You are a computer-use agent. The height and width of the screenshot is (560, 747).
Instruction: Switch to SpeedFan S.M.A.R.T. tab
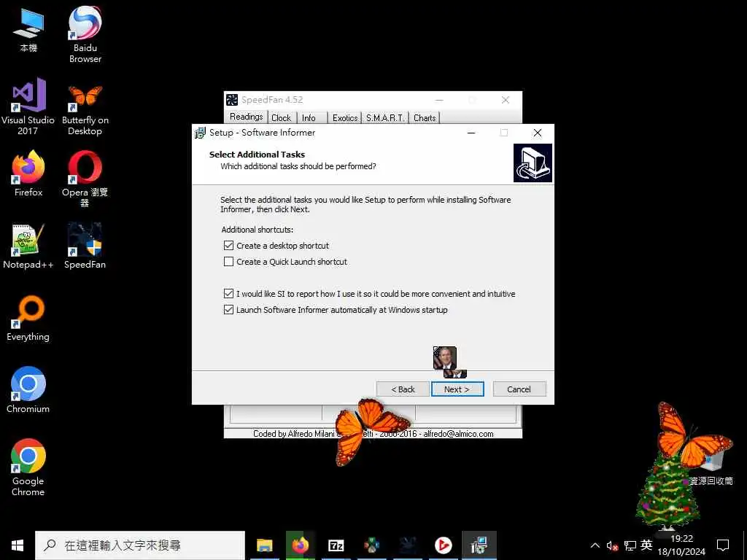[x=385, y=117]
